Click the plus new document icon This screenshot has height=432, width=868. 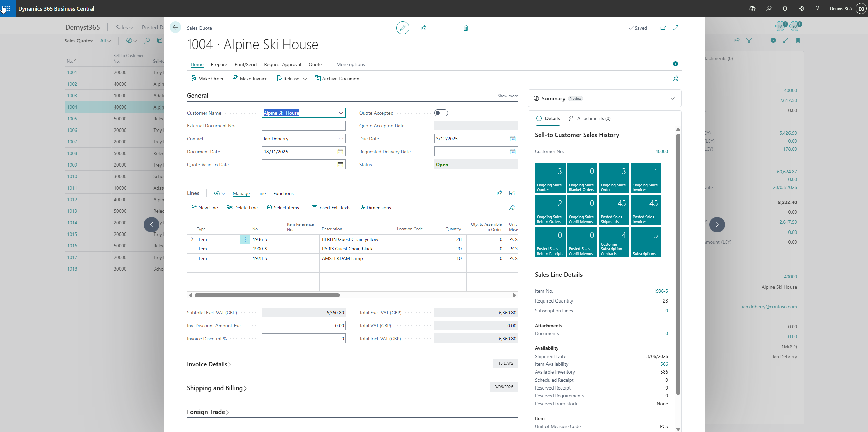pyautogui.click(x=445, y=28)
